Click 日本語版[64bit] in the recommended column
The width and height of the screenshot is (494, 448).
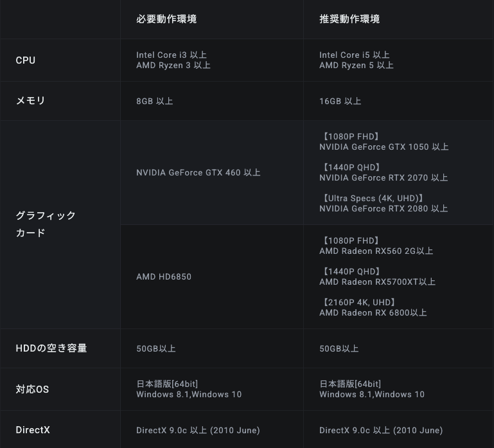pyautogui.click(x=350, y=384)
